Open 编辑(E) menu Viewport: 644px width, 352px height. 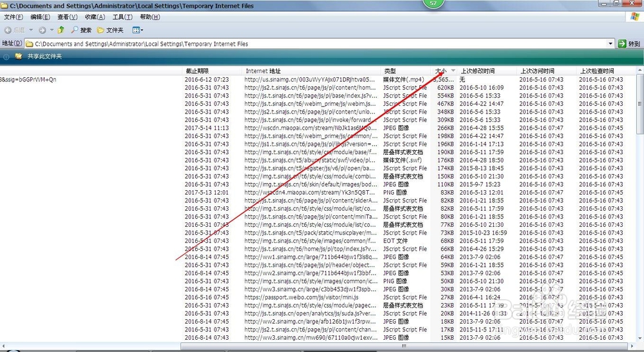tap(40, 17)
